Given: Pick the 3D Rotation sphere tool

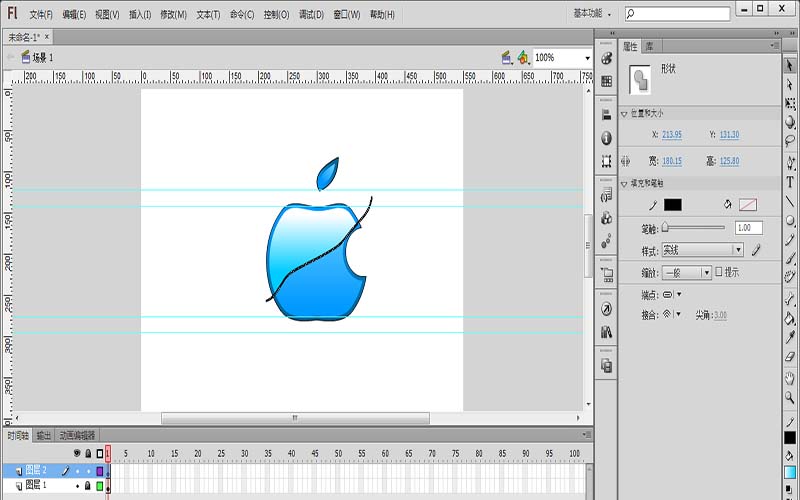Looking at the screenshot, I should pyautogui.click(x=790, y=122).
